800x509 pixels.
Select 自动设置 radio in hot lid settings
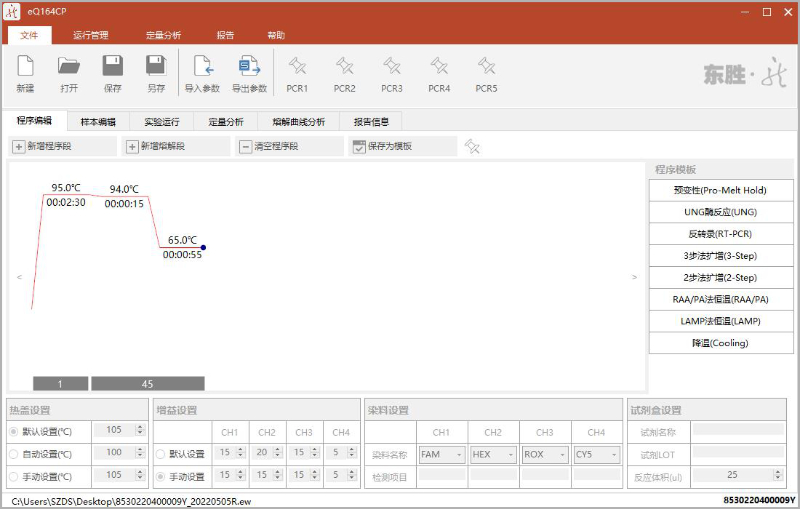14,454
